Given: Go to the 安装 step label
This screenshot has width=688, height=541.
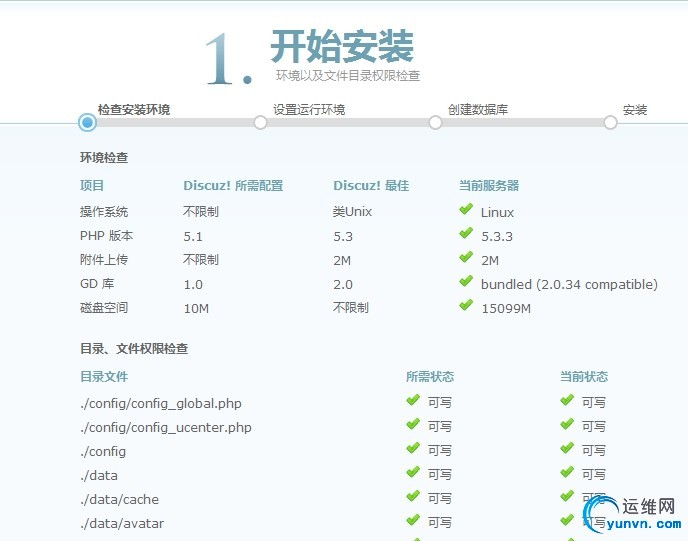Looking at the screenshot, I should pyautogui.click(x=635, y=110).
